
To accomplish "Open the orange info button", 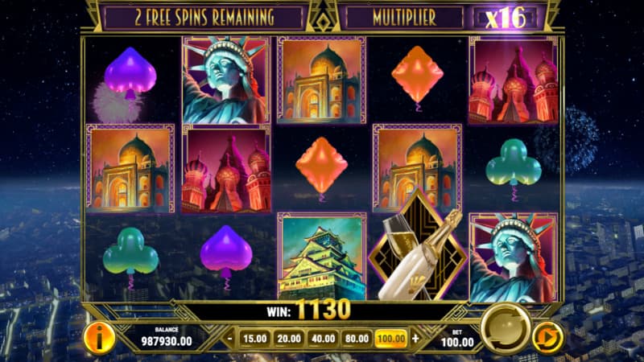I will pyautogui.click(x=99, y=338).
